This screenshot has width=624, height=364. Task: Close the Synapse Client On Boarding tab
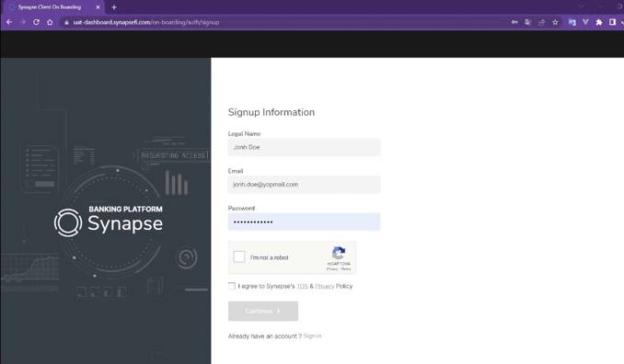pyautogui.click(x=98, y=7)
